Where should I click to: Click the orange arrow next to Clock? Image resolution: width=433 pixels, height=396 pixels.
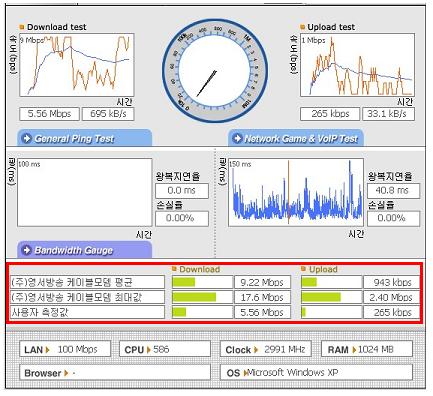click(256, 350)
